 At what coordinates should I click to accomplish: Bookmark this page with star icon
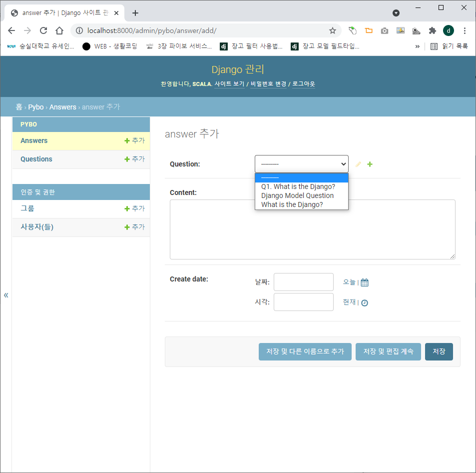333,30
